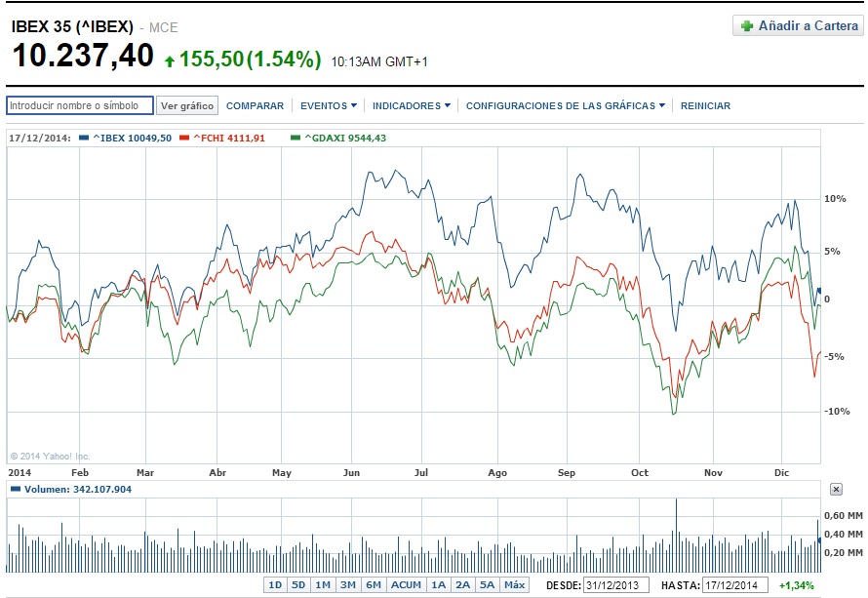This screenshot has width=868, height=598.
Task: Click the IBEX 35 (^IBEX) title
Action: 72,26
